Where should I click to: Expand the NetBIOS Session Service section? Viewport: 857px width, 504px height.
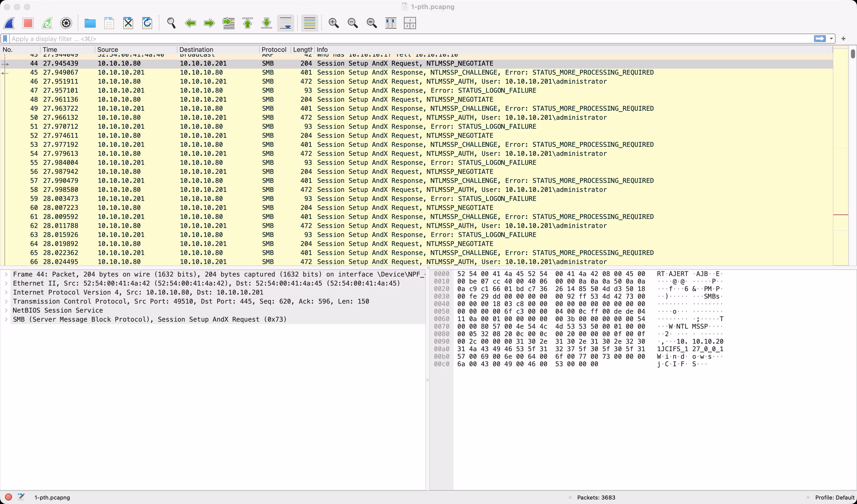coord(6,310)
